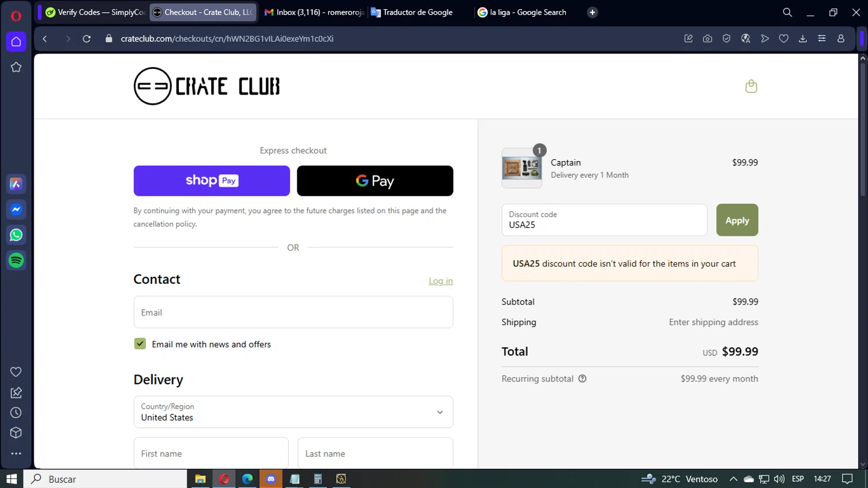Viewport: 868px width, 488px height.
Task: Open Windows notification center icon
Action: click(x=847, y=479)
